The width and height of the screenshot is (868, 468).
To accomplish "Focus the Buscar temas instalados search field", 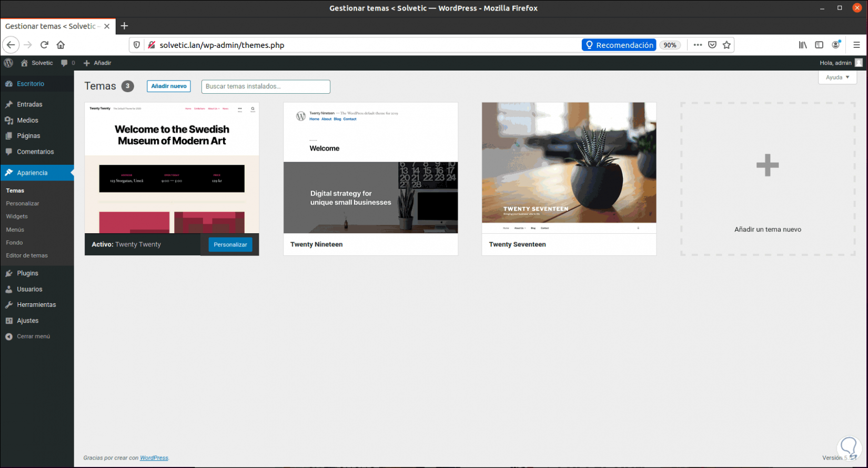I will [x=266, y=86].
